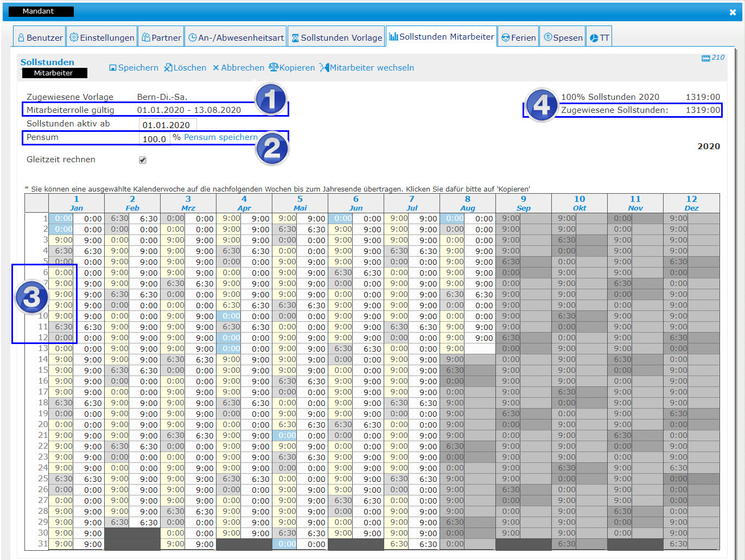This screenshot has height=560, width=745.
Task: Click 100% Sollstunden 2020 label
Action: click(610, 97)
